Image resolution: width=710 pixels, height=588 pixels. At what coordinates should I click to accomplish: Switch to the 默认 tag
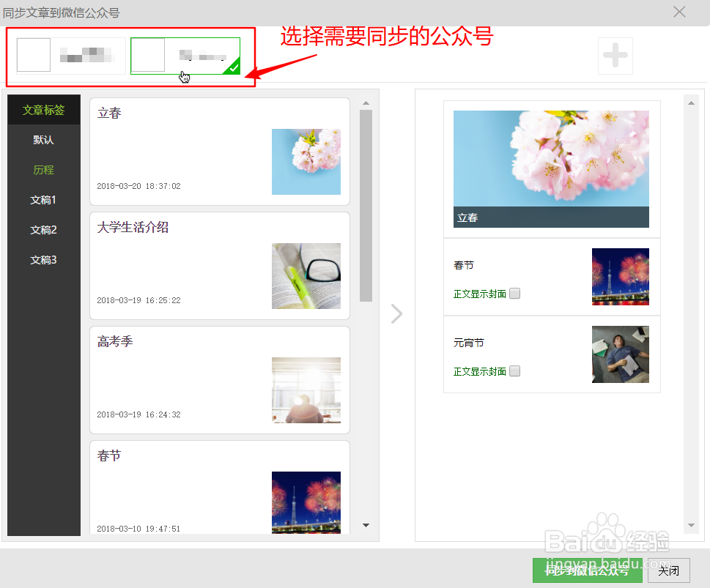(x=43, y=139)
